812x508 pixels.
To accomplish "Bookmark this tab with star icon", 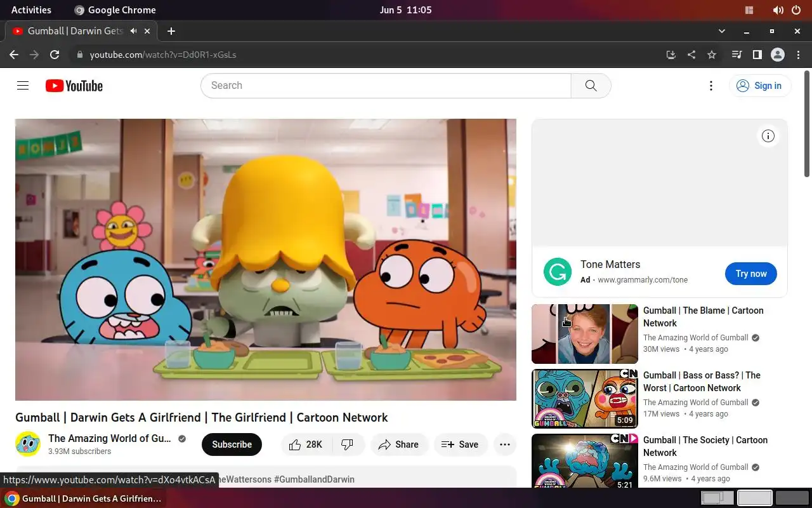I will pos(712,55).
